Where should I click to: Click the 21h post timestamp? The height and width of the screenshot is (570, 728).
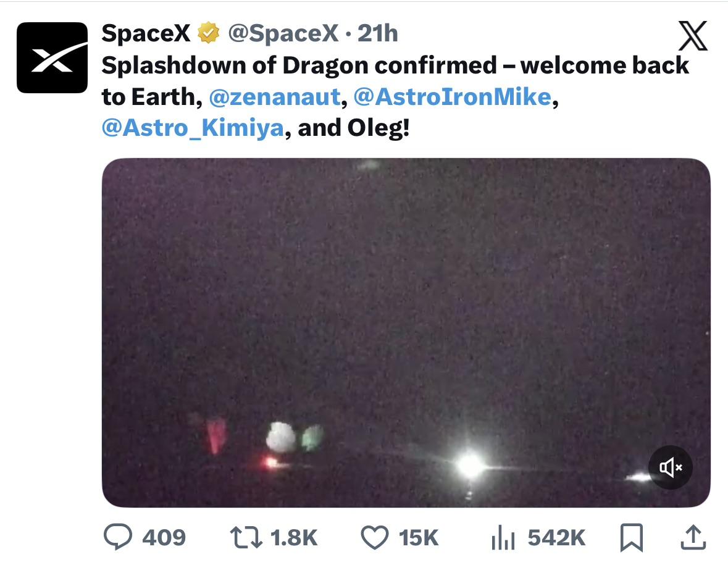pyautogui.click(x=378, y=33)
